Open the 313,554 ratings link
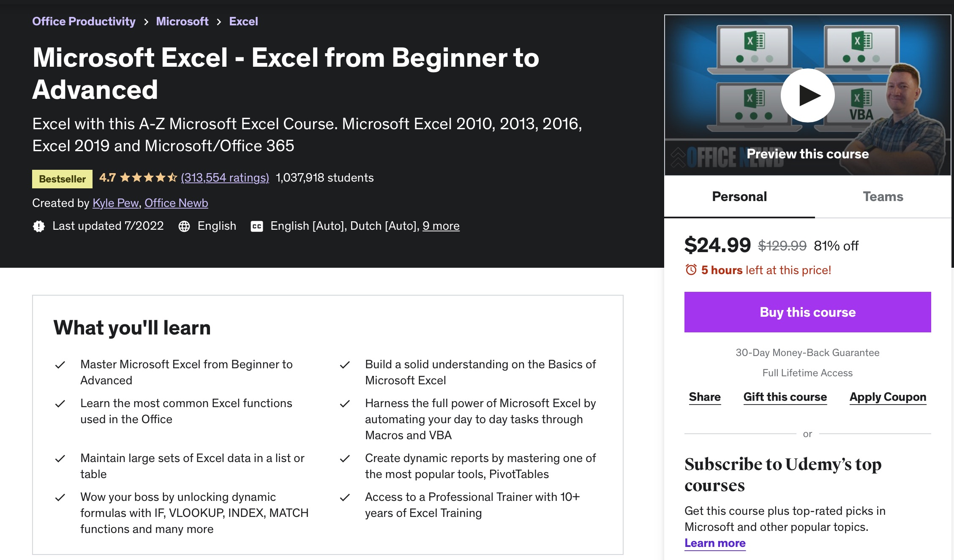The width and height of the screenshot is (954, 560). pyautogui.click(x=225, y=178)
